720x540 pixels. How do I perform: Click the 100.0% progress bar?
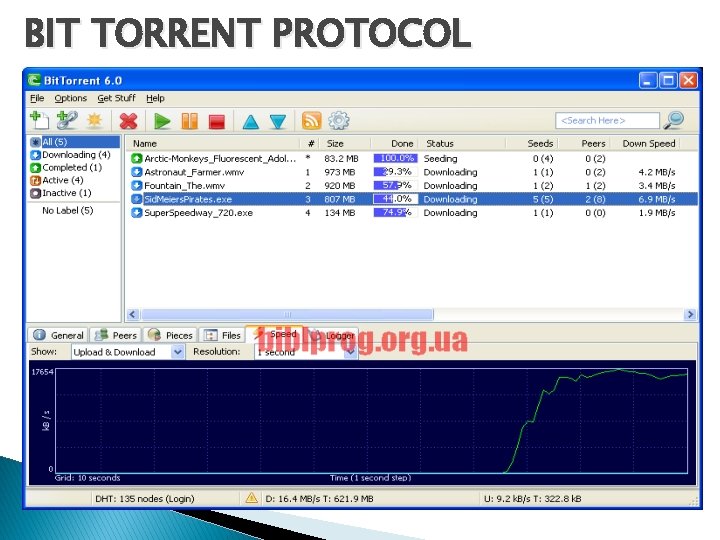(395, 158)
